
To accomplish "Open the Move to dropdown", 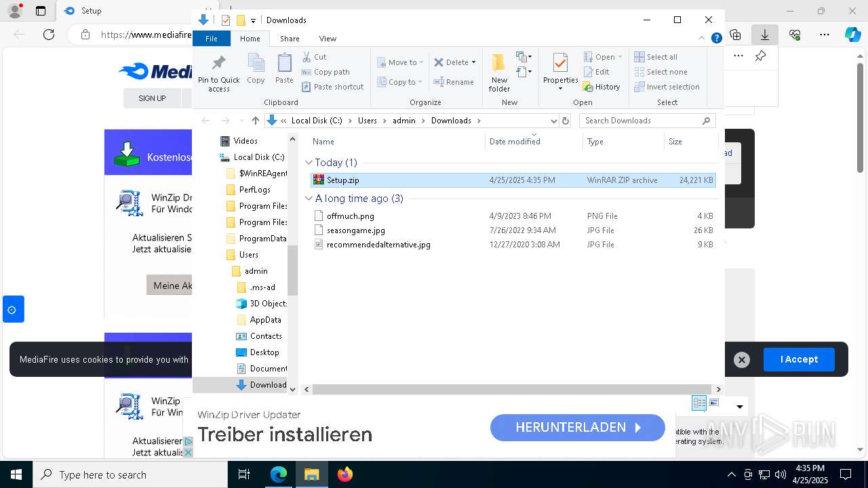I will click(400, 62).
